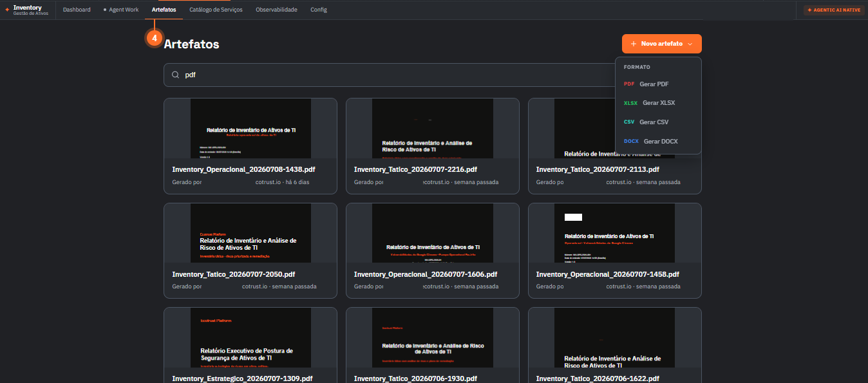Open Inventory_Operacional_20260708-1438.pdf thumbnail

click(x=250, y=128)
